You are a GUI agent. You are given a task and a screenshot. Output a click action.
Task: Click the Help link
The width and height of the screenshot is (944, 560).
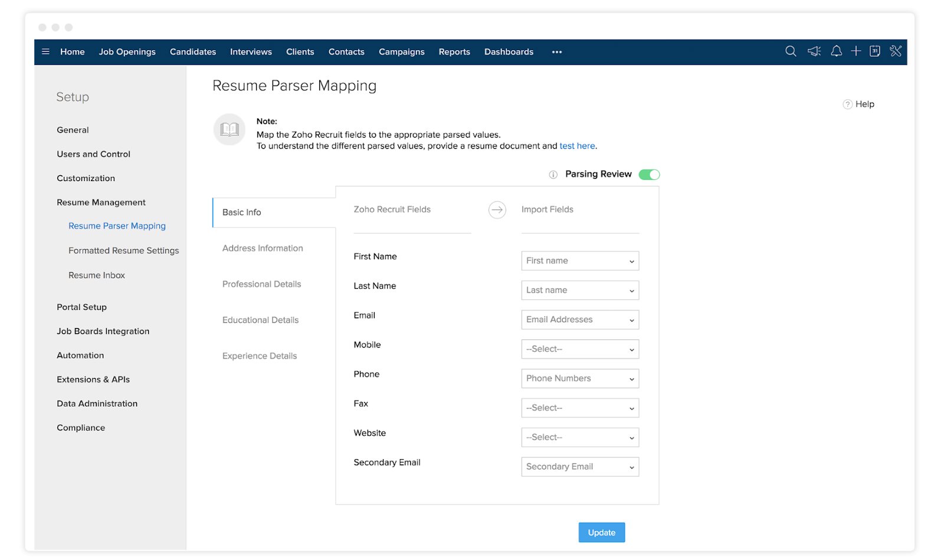coord(865,104)
